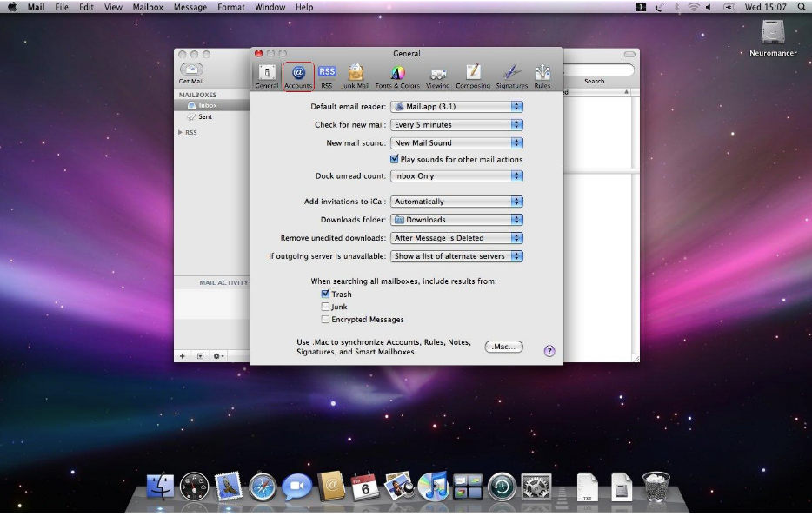
Task: Click the purple help question mark button
Action: click(x=549, y=351)
